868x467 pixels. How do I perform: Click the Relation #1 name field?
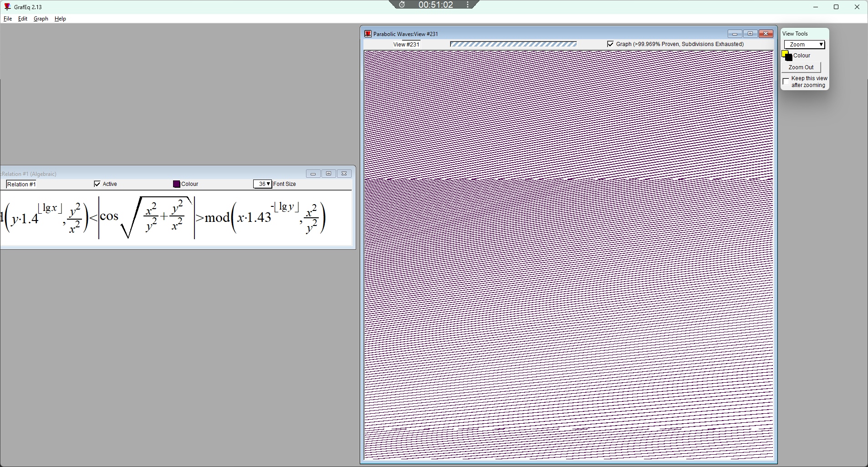pos(46,185)
